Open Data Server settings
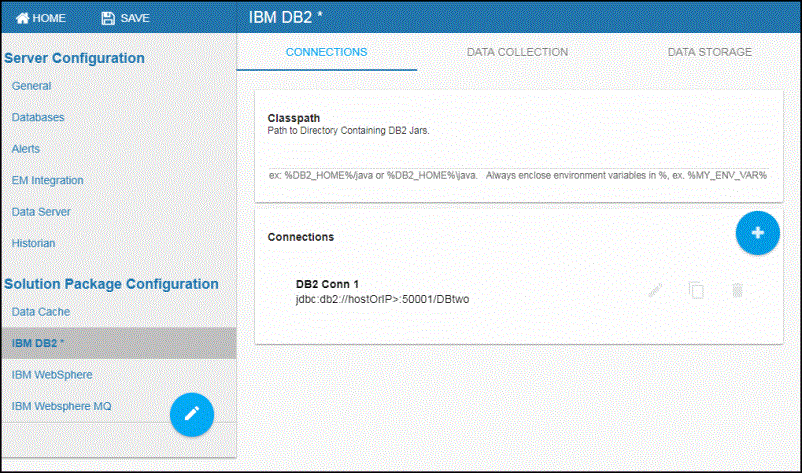The image size is (802, 473). 41,212
